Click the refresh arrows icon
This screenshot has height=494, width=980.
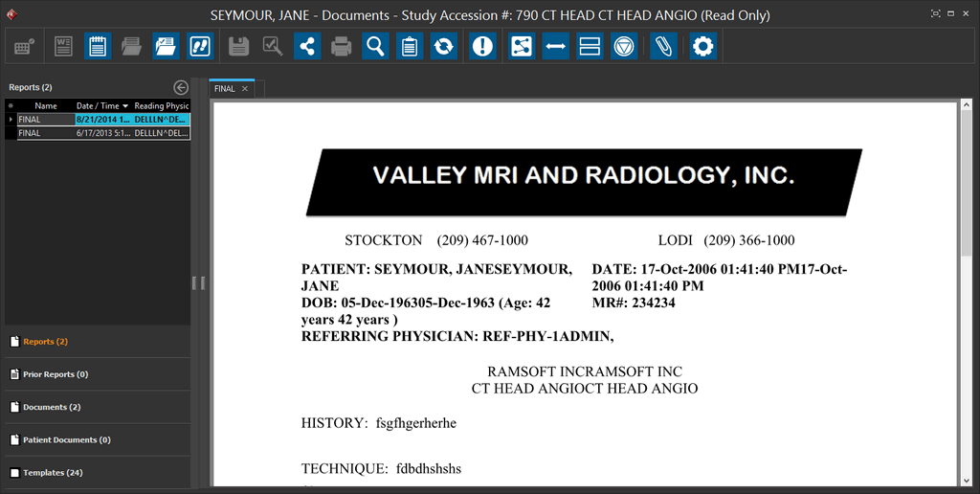point(443,46)
